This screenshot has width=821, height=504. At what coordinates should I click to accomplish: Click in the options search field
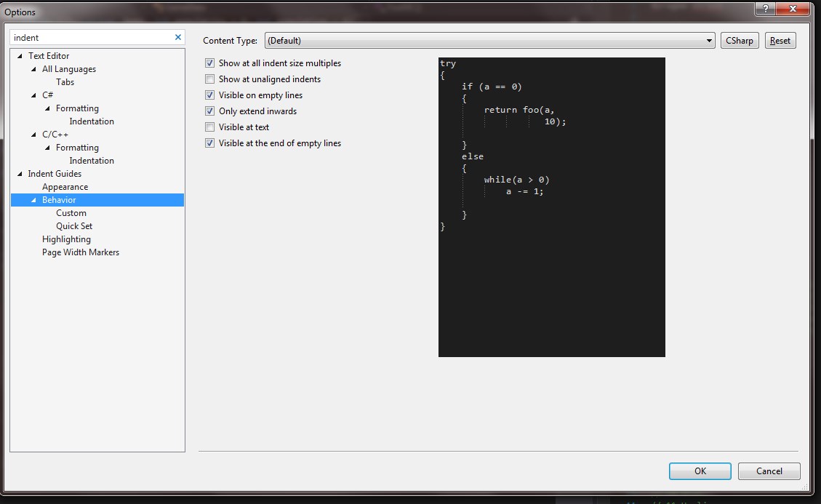click(91, 37)
